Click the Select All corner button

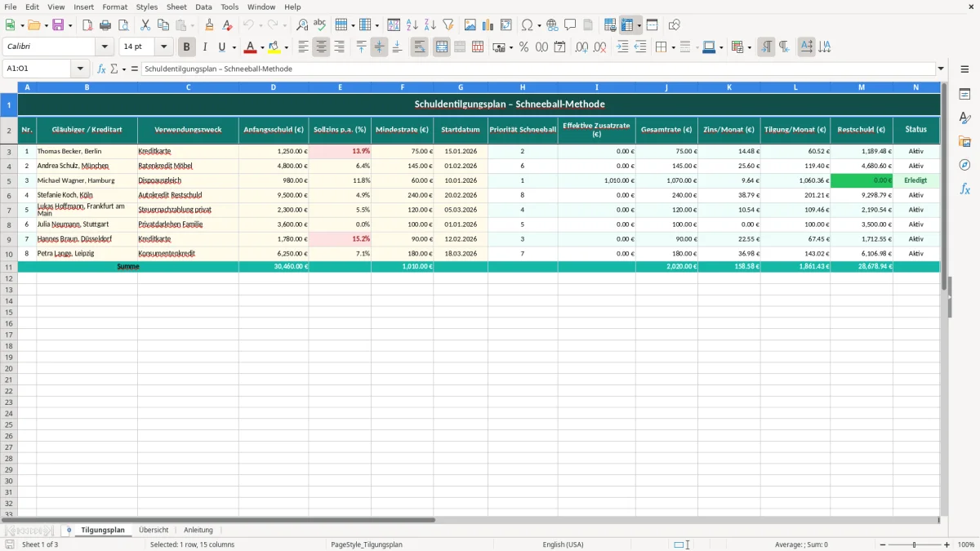click(x=9, y=87)
